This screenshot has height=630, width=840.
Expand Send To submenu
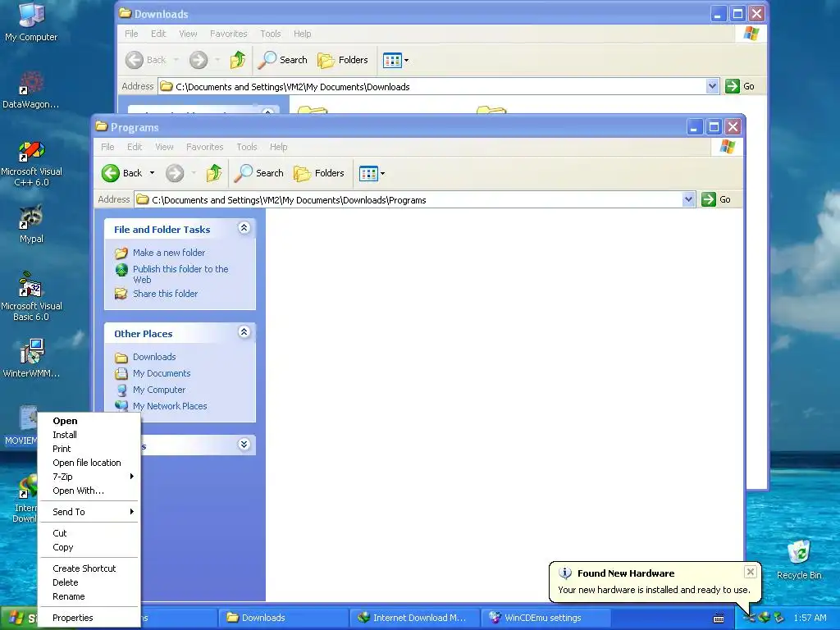89,512
